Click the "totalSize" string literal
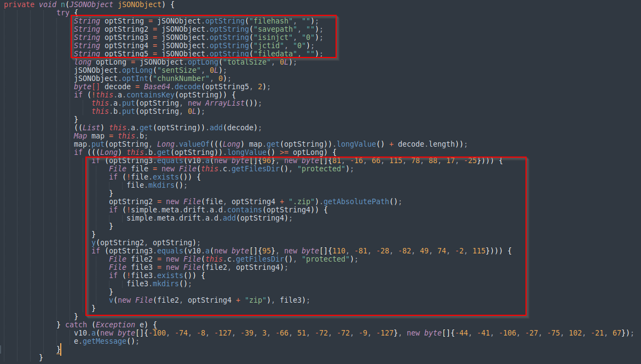Image resolution: width=641 pixels, height=364 pixels. (x=247, y=62)
